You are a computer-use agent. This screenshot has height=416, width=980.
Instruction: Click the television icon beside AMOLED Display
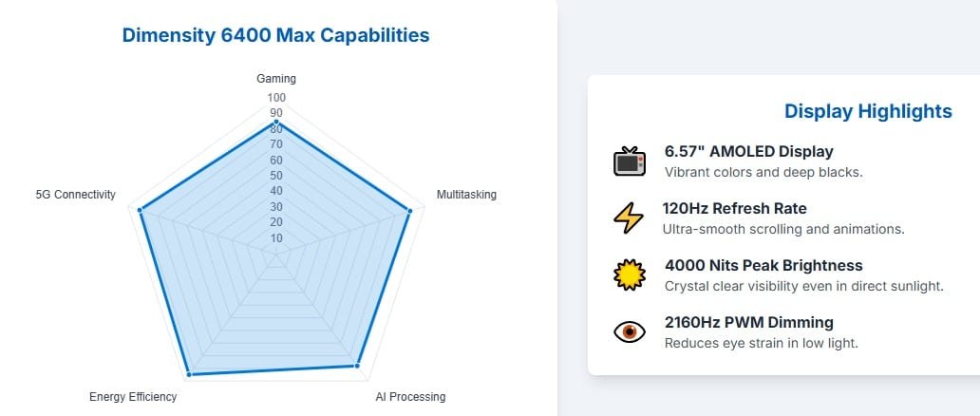pos(629,161)
